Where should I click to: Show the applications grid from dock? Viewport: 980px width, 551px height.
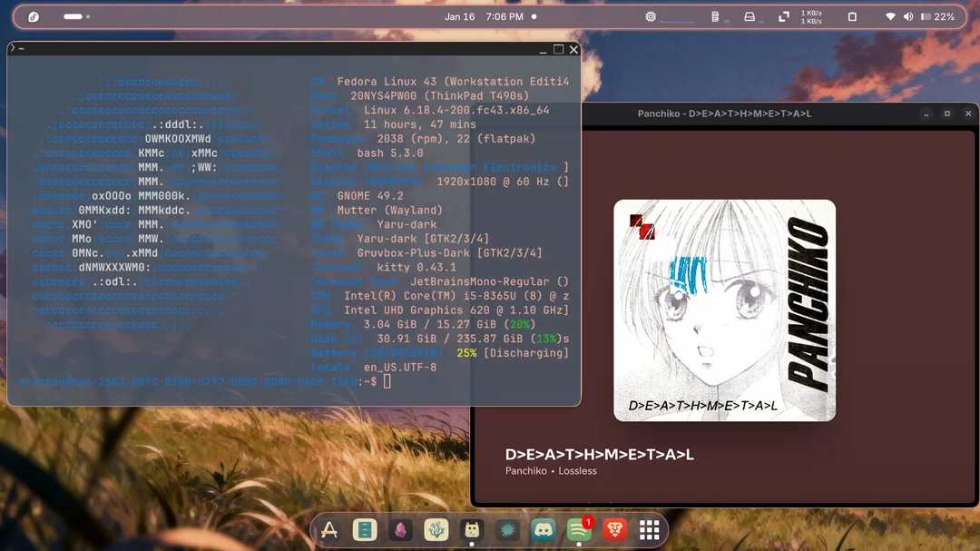[x=650, y=530]
